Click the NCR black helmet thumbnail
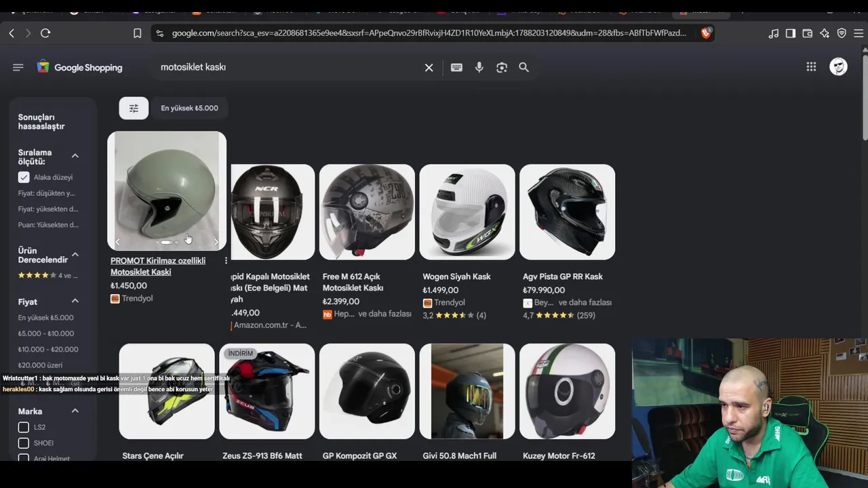 pos(273,212)
